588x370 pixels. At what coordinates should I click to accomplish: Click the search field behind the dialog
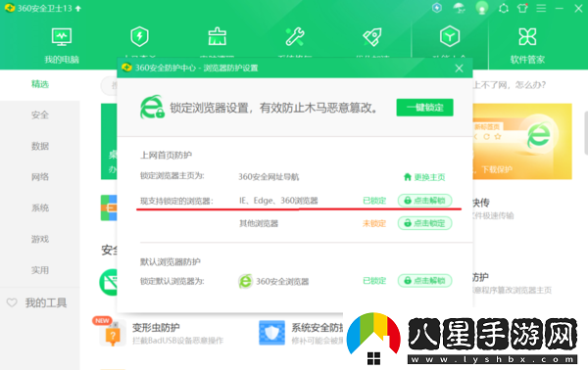click(109, 86)
